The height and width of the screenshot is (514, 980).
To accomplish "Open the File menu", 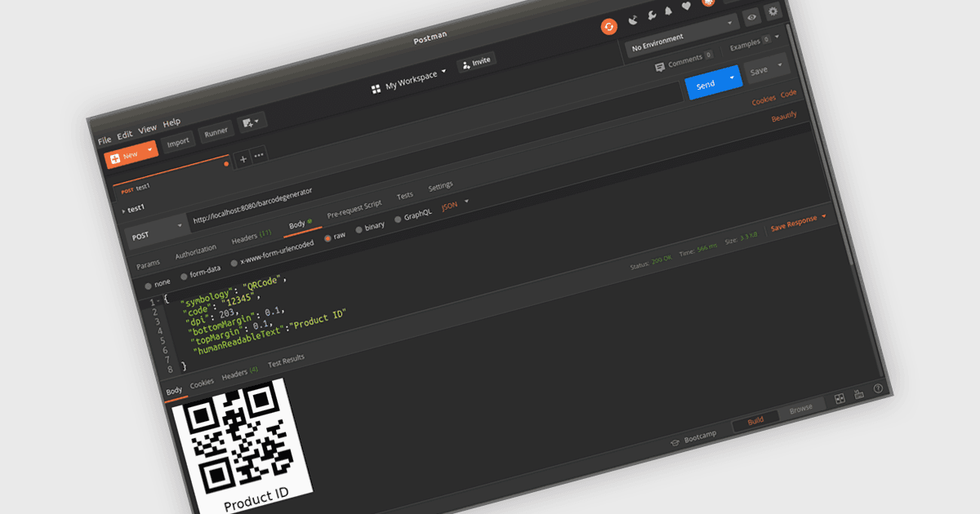I will [x=105, y=140].
